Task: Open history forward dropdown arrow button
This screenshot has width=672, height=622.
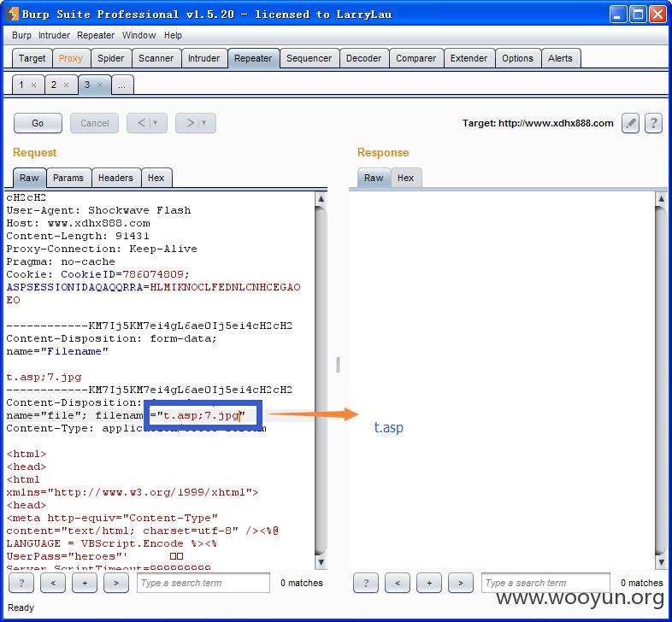Action: click(x=196, y=123)
